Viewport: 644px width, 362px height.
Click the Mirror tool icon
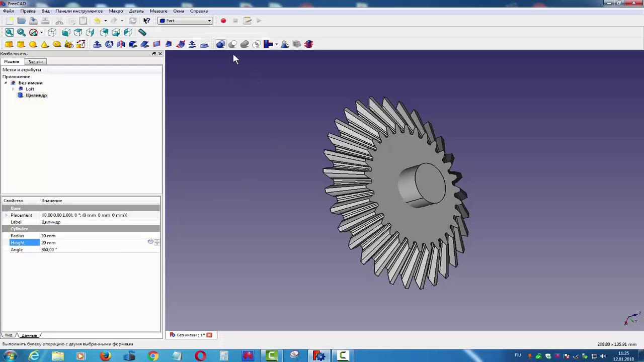(121, 44)
